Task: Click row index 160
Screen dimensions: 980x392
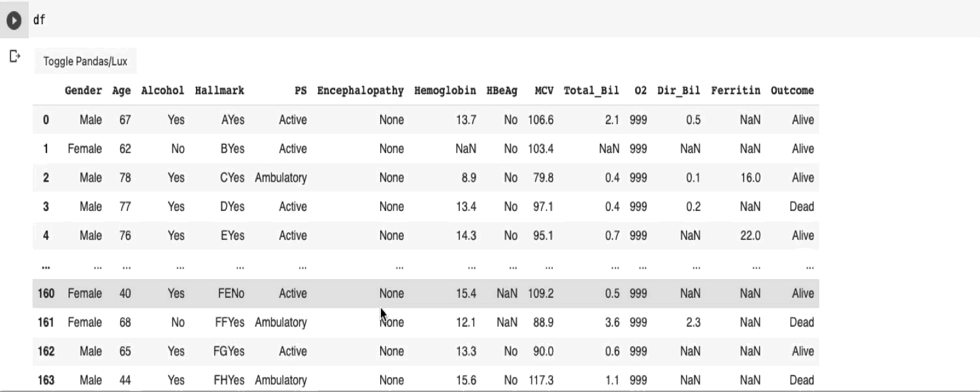Action: coord(46,293)
